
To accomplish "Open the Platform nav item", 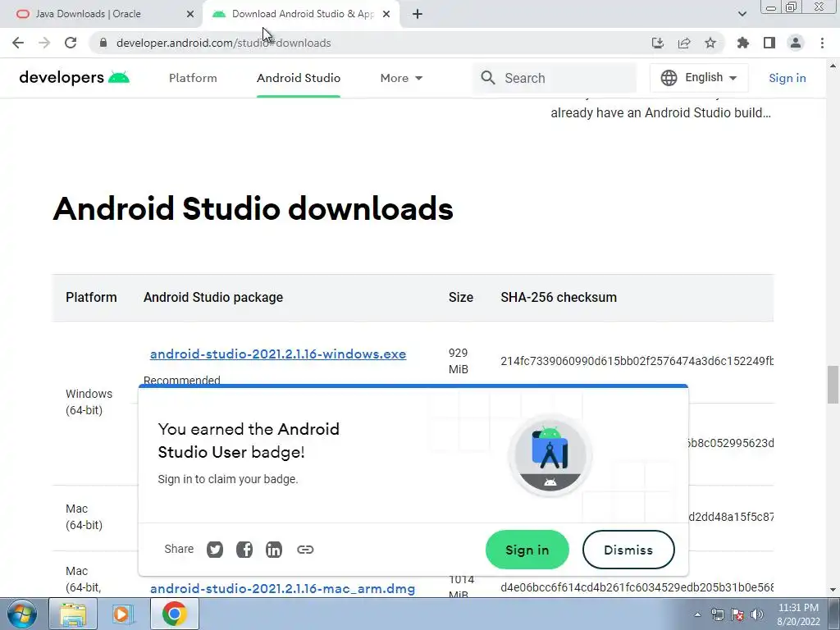I will coord(193,78).
